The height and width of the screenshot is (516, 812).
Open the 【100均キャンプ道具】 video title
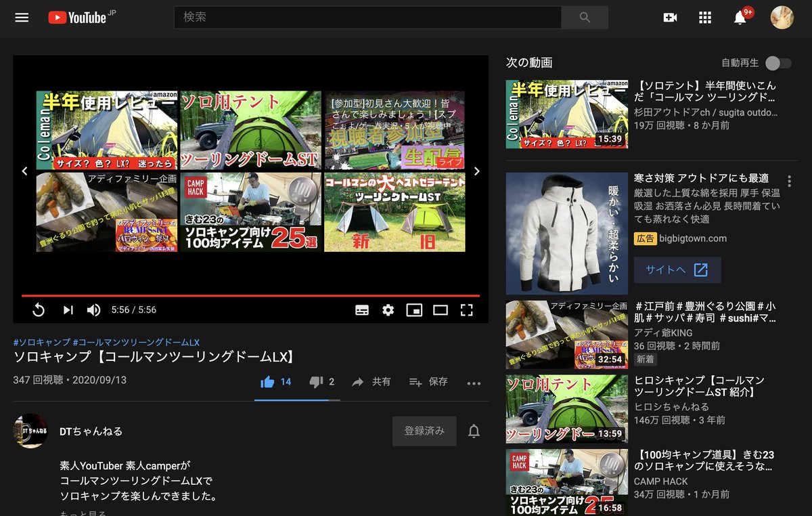[704, 460]
